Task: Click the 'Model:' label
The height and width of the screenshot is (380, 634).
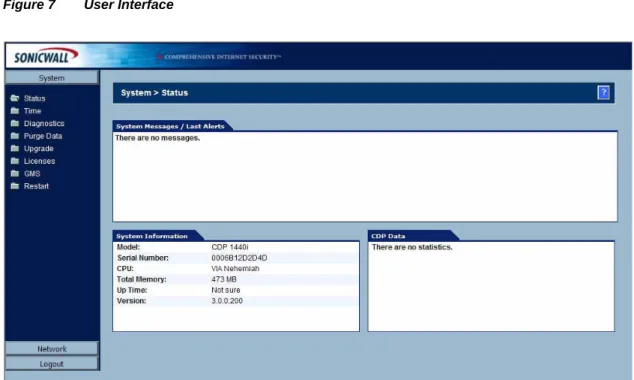Action: 128,247
